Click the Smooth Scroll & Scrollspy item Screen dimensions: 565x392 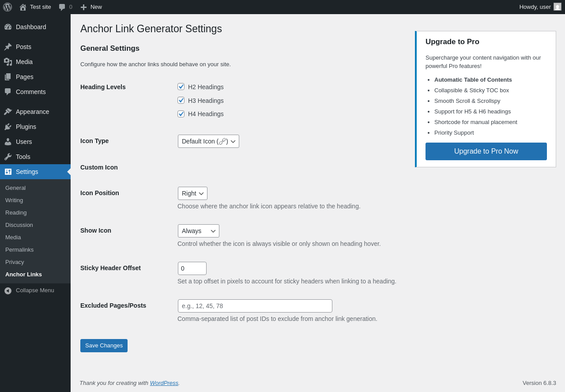(x=467, y=101)
